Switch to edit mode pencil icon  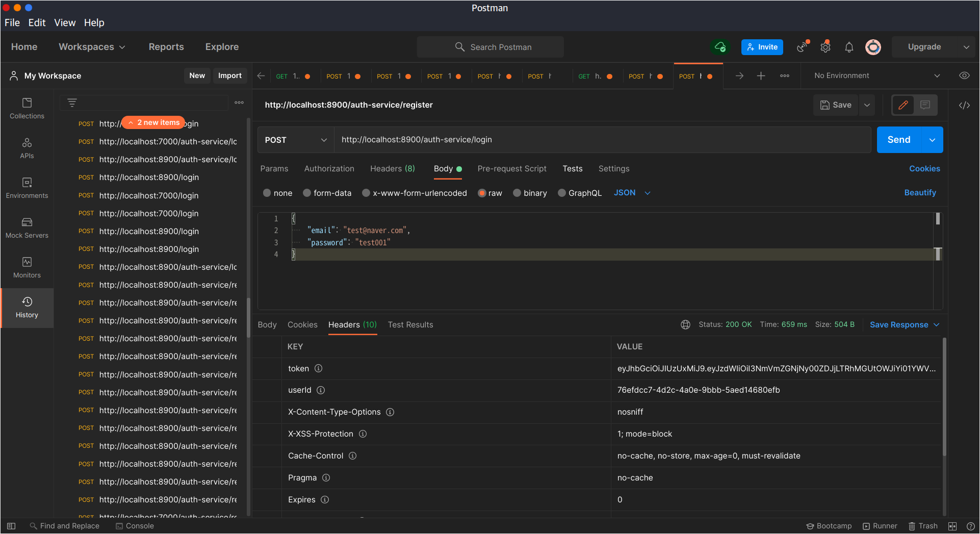tap(903, 105)
